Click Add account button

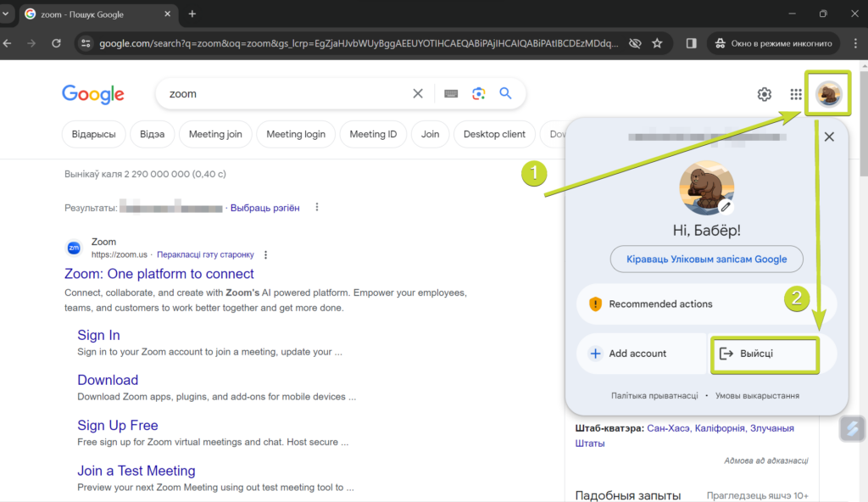pos(642,354)
